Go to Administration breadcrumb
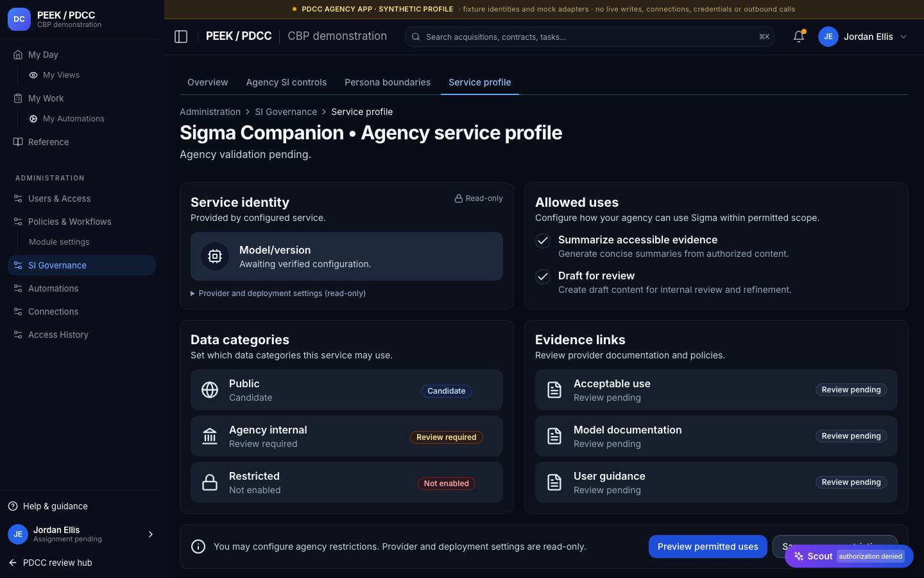The image size is (924, 578). click(210, 112)
